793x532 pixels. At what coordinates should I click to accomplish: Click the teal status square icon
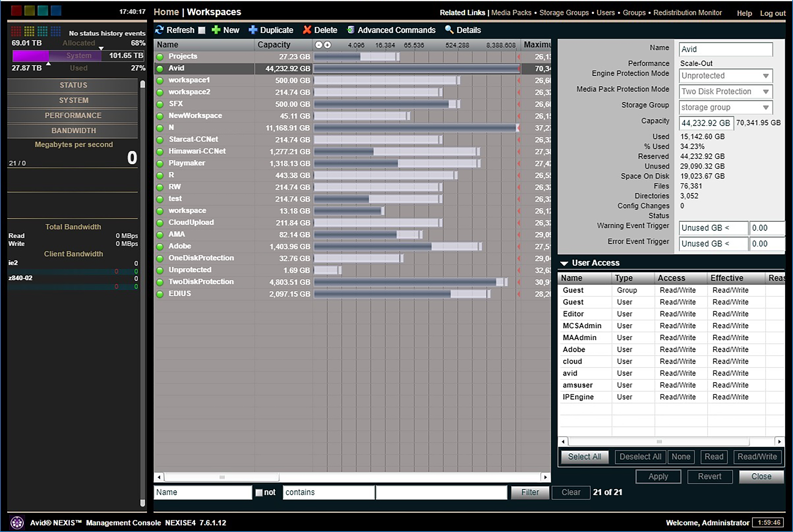[43, 10]
